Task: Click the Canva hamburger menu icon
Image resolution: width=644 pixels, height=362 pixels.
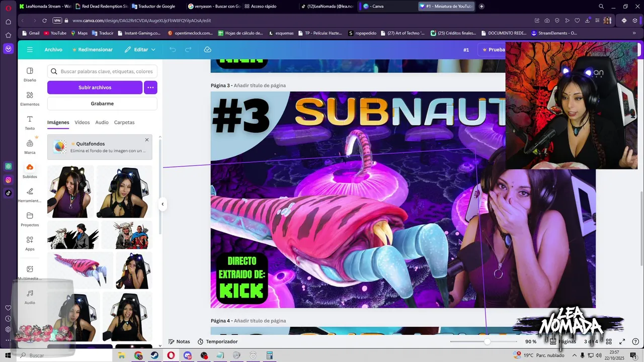Action: coord(30,50)
